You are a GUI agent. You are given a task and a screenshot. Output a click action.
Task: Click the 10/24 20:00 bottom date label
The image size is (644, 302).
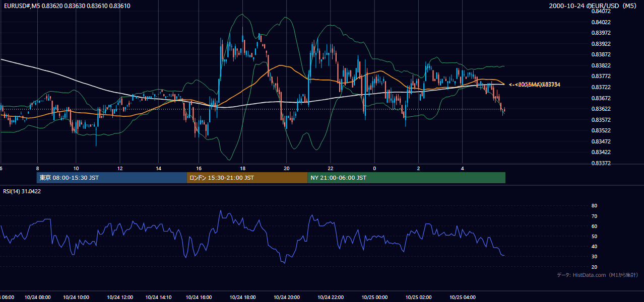287,297
